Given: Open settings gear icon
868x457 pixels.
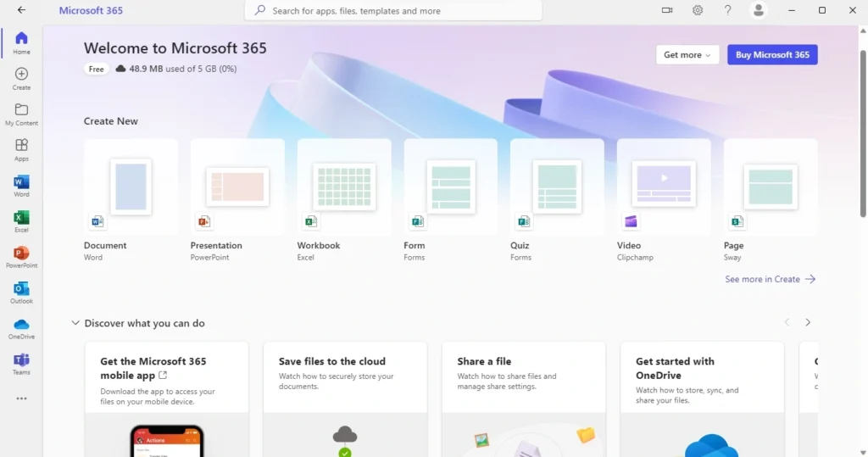Looking at the screenshot, I should tap(698, 10).
